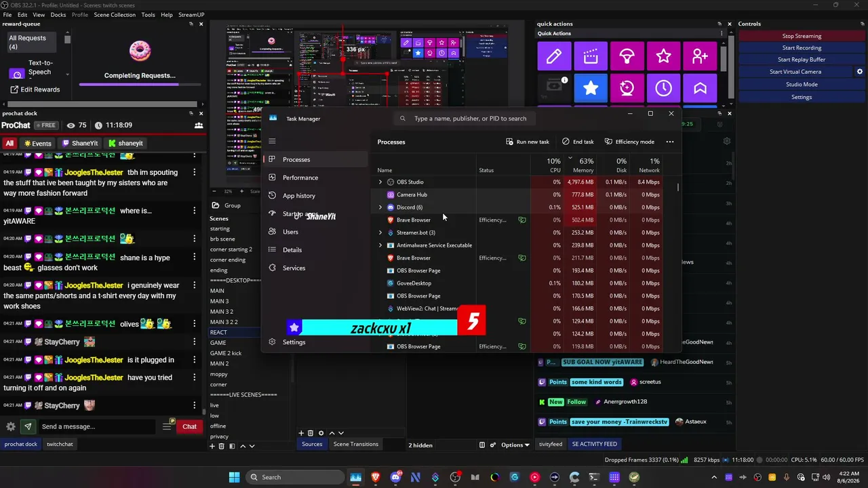Image resolution: width=868 pixels, height=488 pixels.
Task: Click the outlined star quick action tile
Action: (664, 57)
